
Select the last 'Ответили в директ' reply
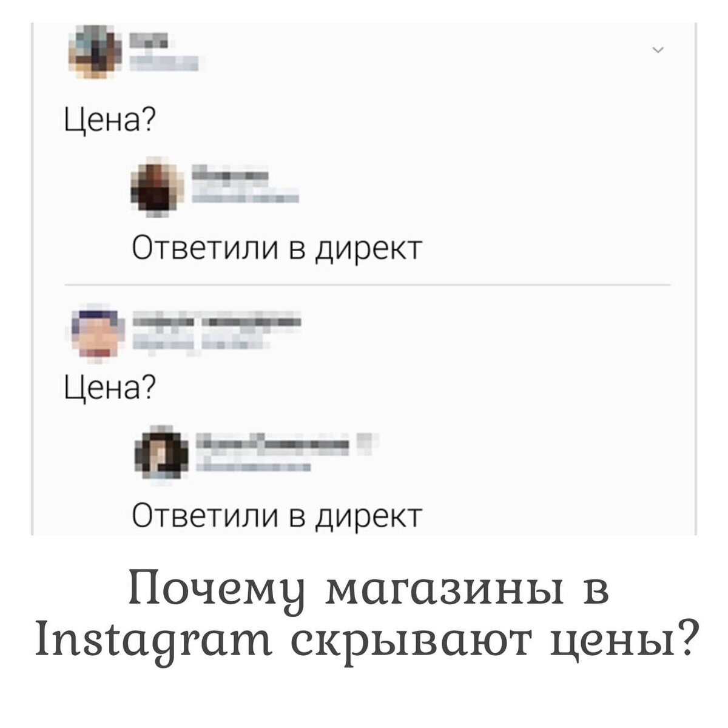276,517
